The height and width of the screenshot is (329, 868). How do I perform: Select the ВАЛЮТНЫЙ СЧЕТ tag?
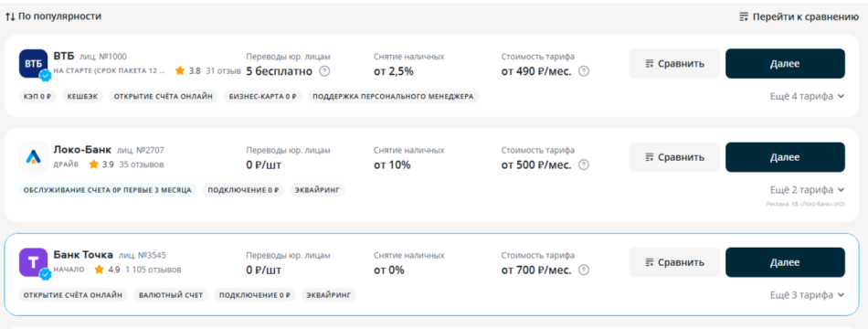point(171,294)
